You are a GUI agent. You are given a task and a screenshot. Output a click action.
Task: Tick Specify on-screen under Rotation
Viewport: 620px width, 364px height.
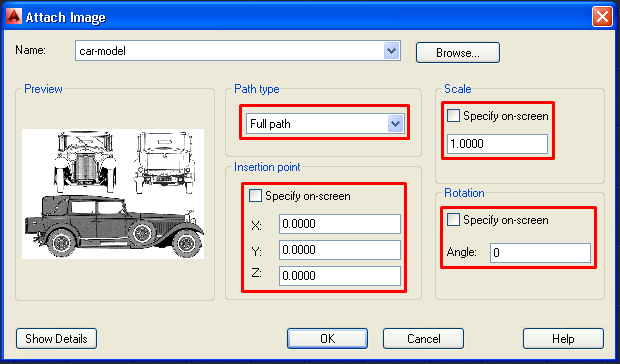pos(453,219)
